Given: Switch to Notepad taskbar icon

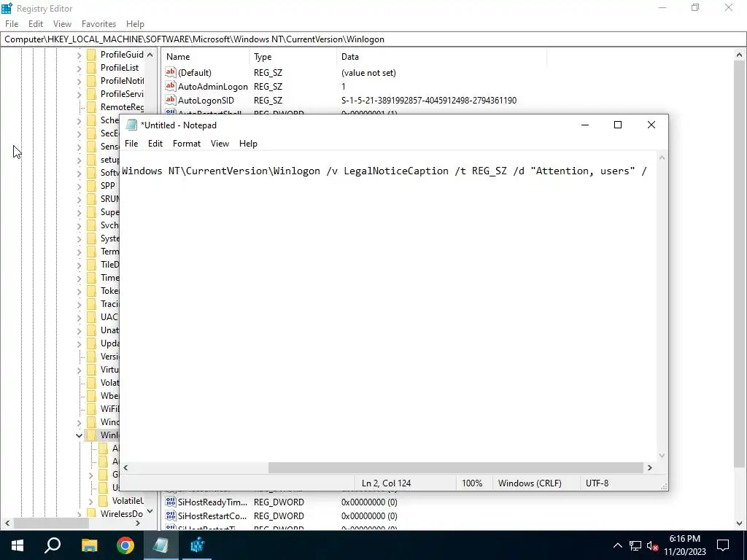Looking at the screenshot, I should point(160,545).
